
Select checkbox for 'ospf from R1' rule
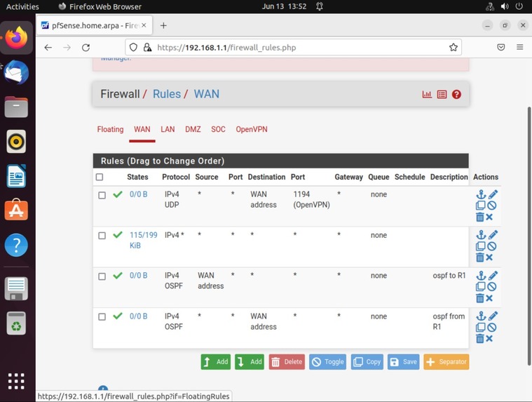point(102,317)
